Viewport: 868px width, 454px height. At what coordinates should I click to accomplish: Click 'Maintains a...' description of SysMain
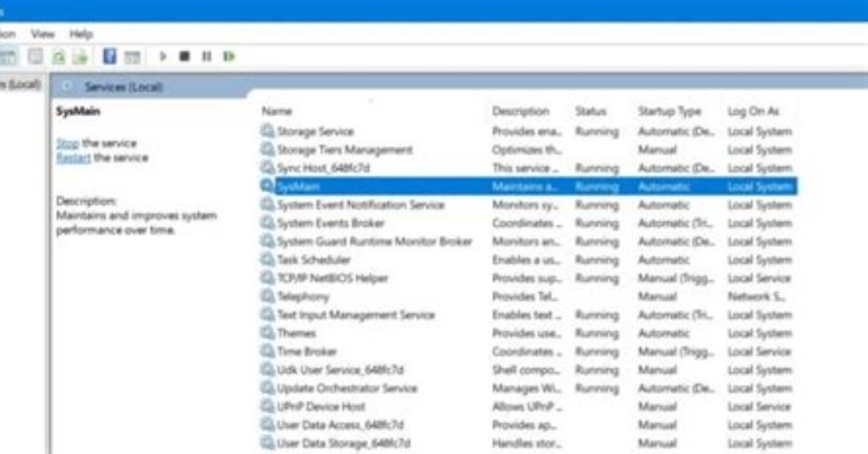point(526,187)
